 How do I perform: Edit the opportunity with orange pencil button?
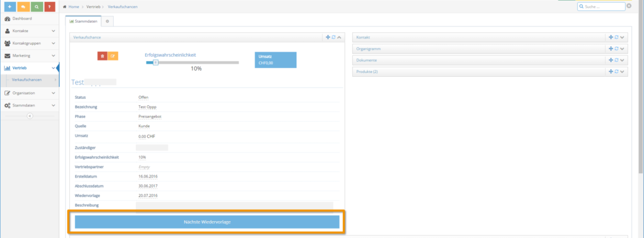coord(113,56)
